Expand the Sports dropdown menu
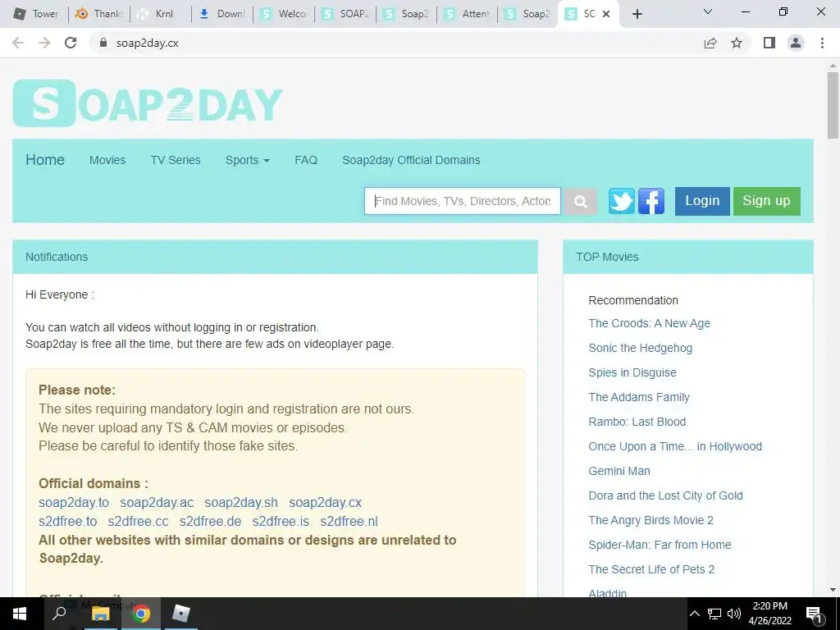This screenshot has height=630, width=840. 247,160
